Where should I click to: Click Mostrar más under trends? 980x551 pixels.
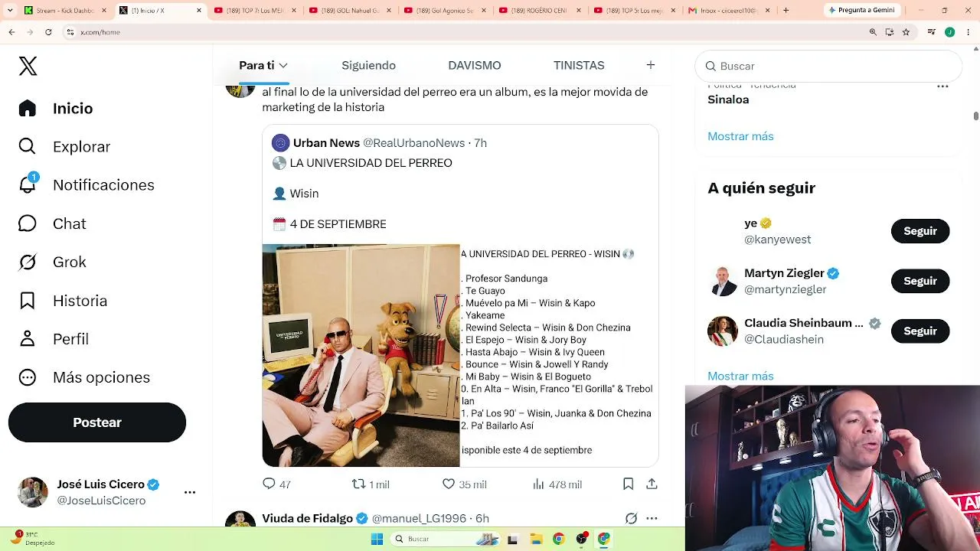[740, 136]
